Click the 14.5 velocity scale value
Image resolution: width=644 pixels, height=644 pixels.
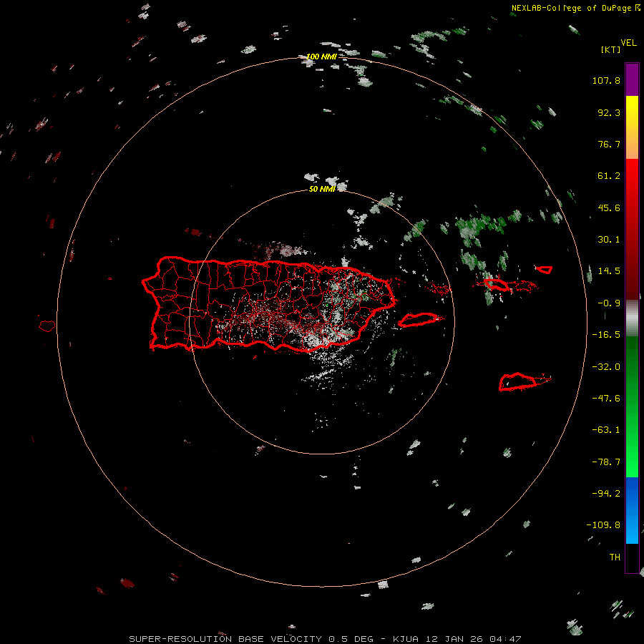pyautogui.click(x=609, y=271)
